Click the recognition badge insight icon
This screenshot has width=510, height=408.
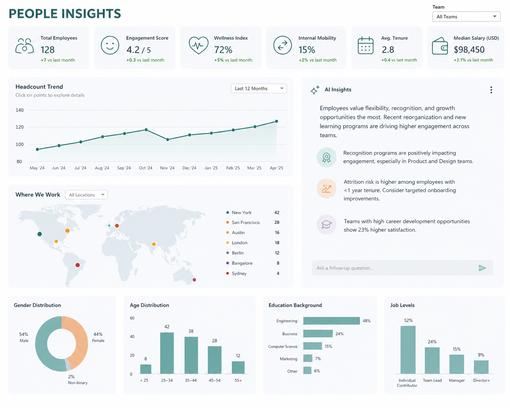coord(326,157)
